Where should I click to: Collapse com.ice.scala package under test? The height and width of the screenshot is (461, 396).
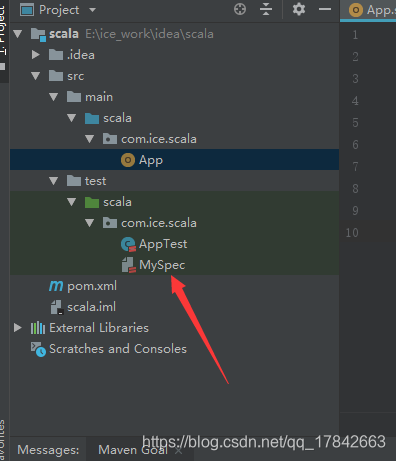[90, 223]
